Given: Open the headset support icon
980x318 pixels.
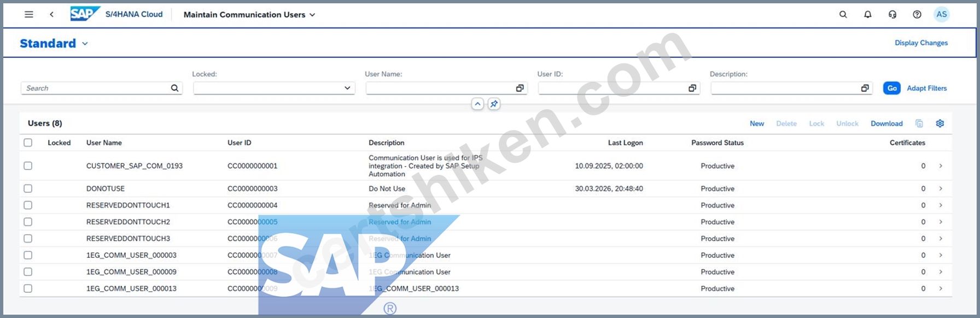Looking at the screenshot, I should click(892, 15).
